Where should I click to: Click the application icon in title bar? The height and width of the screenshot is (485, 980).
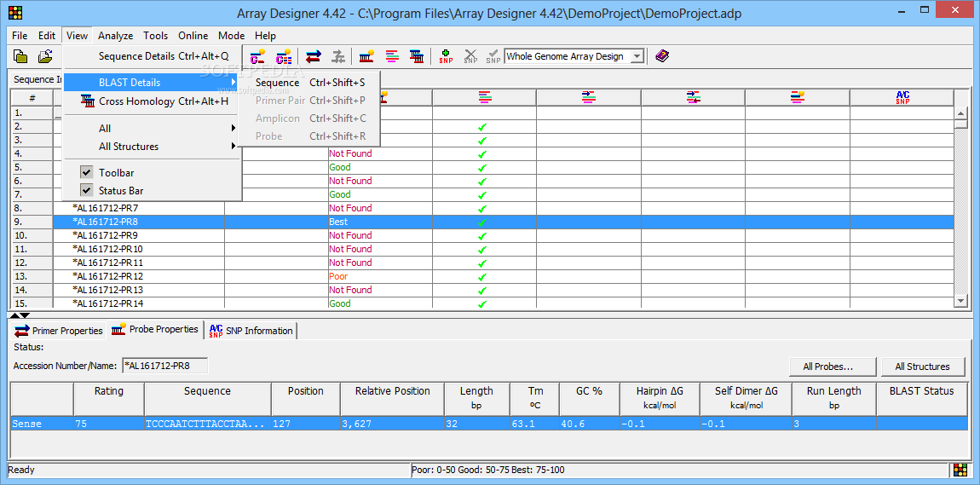point(15,12)
